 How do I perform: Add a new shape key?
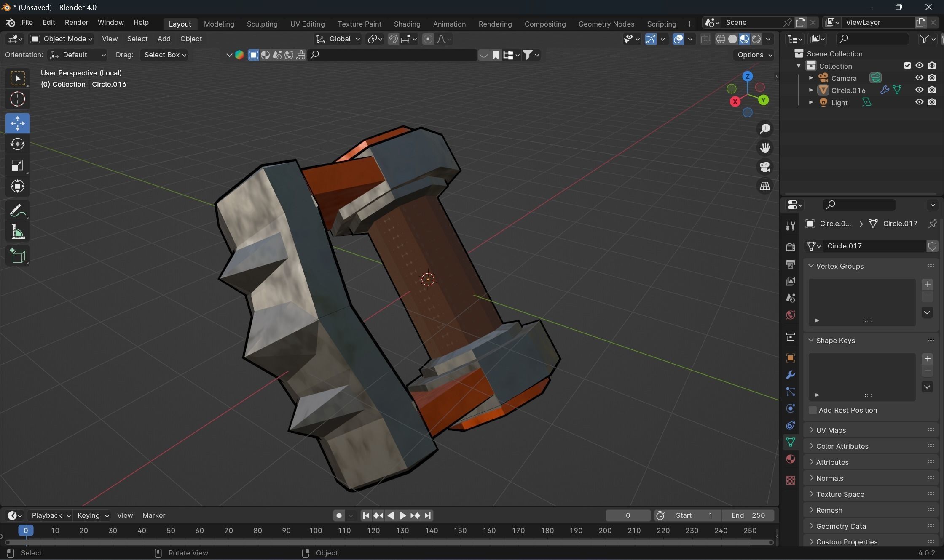(927, 359)
